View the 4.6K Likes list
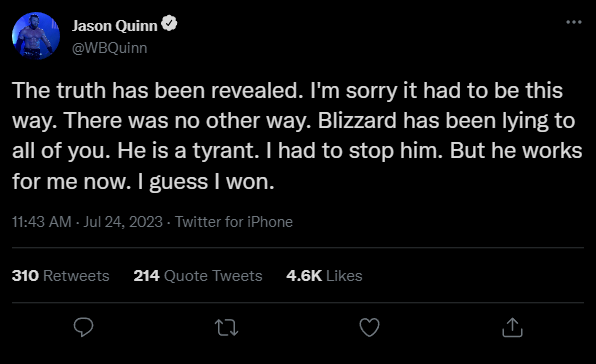 click(x=324, y=275)
